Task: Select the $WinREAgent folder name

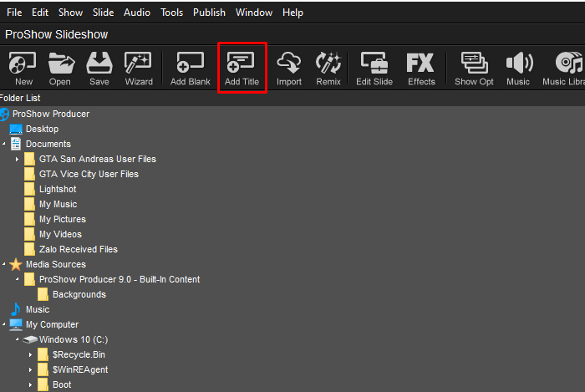Action: click(x=80, y=369)
